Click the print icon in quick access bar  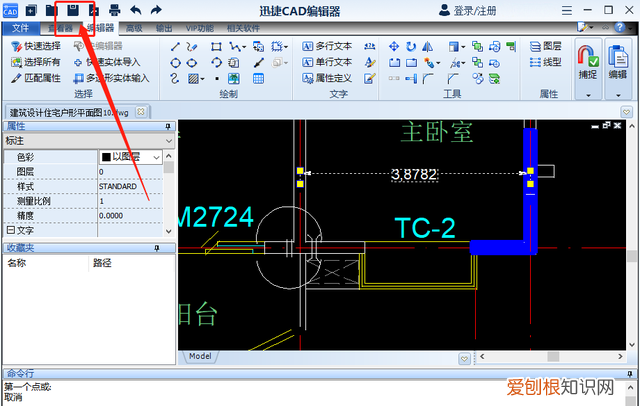point(115,10)
